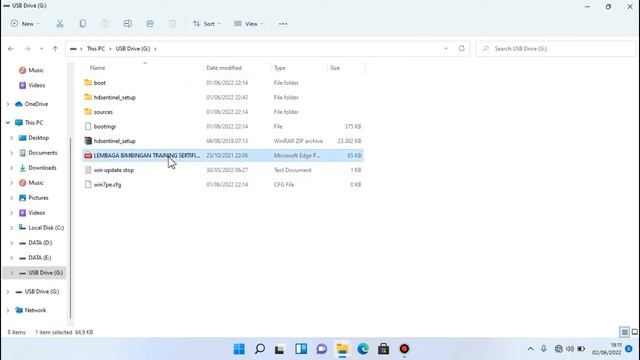Select Documents in navigation tree

(x=43, y=153)
